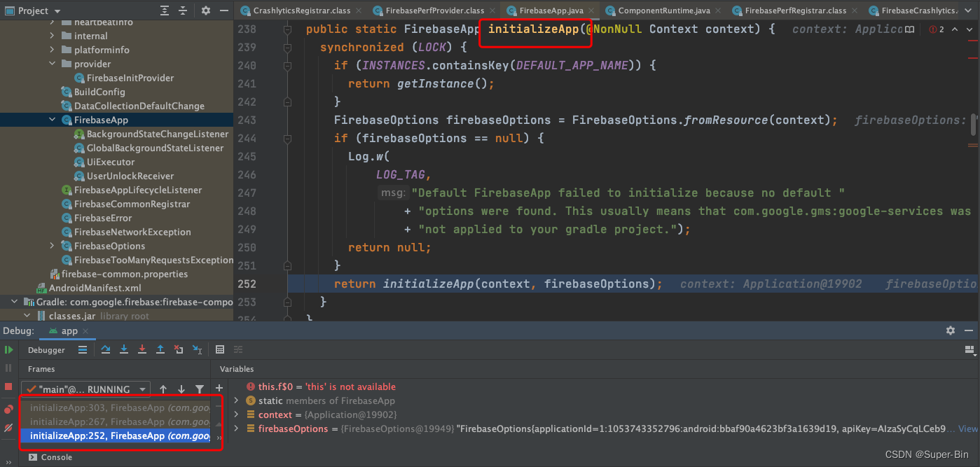Toggle fold marker at line 239
The image size is (980, 467).
pos(288,47)
